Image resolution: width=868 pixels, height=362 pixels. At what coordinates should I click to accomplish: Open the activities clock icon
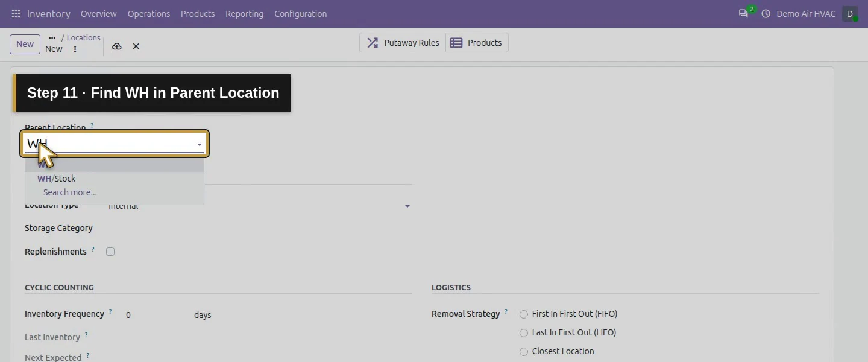tap(766, 14)
